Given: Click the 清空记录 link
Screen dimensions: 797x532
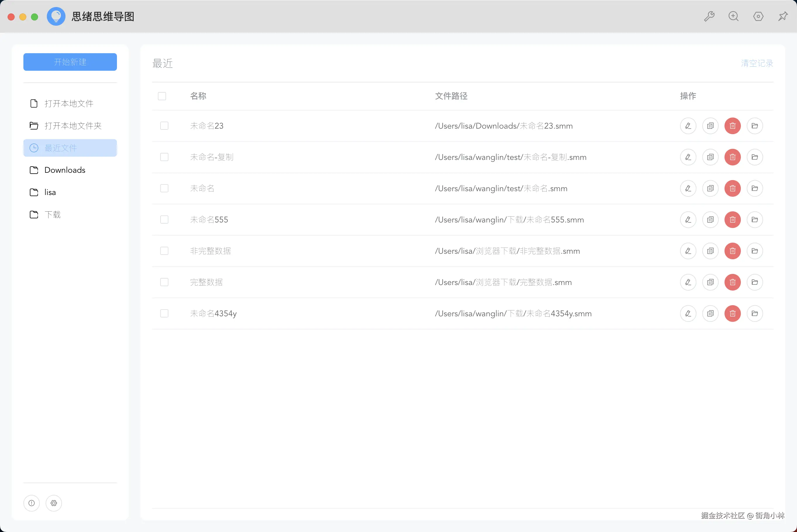Looking at the screenshot, I should pyautogui.click(x=757, y=63).
